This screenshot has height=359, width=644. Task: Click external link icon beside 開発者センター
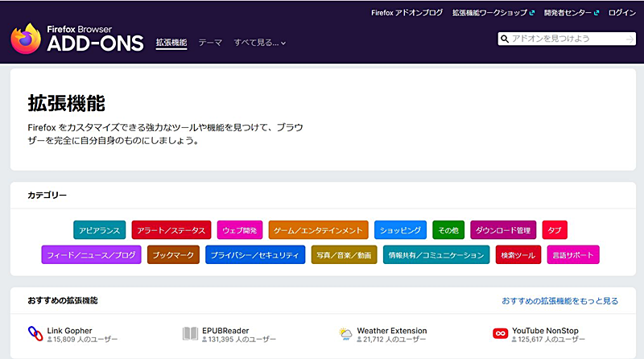click(x=597, y=13)
